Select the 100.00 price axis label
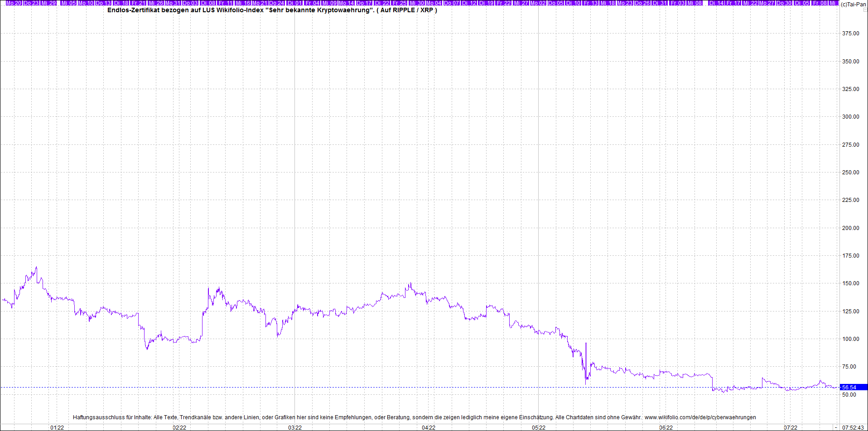Viewport: 868px width, 431px height. (850, 339)
